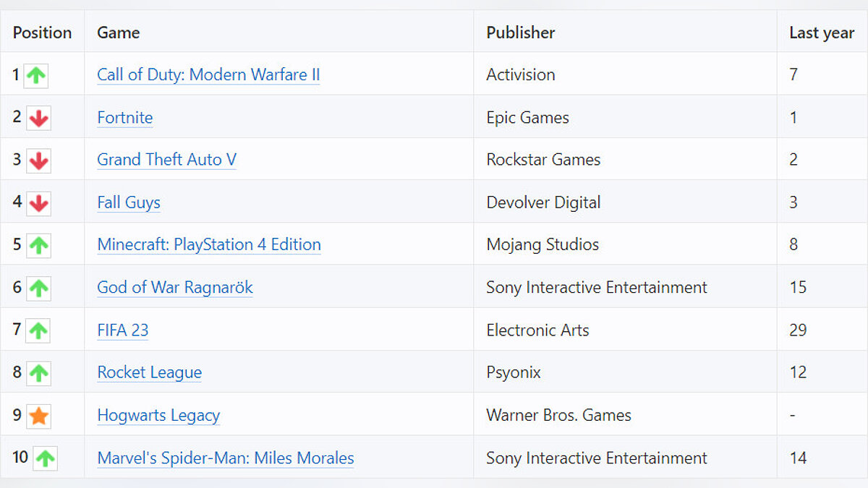868x488 pixels.
Task: Open the Call of Duty: Modern Warfare II link
Action: click(x=208, y=74)
